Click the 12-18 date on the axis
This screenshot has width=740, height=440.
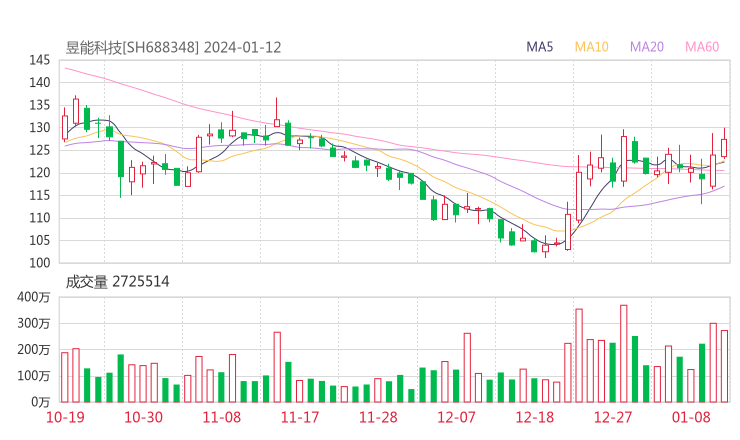(x=534, y=417)
